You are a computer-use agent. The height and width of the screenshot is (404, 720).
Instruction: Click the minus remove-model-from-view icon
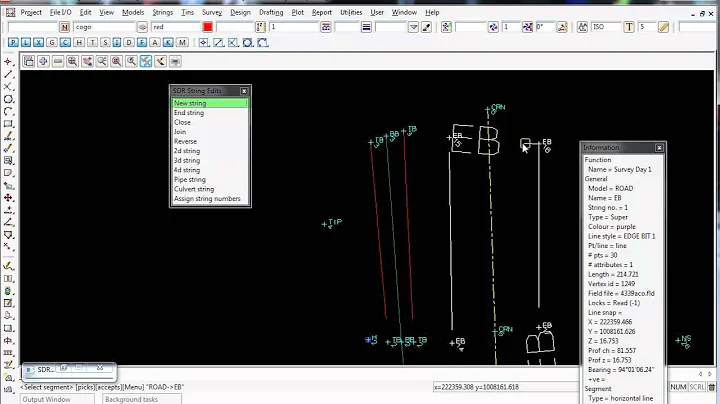(x=58, y=61)
